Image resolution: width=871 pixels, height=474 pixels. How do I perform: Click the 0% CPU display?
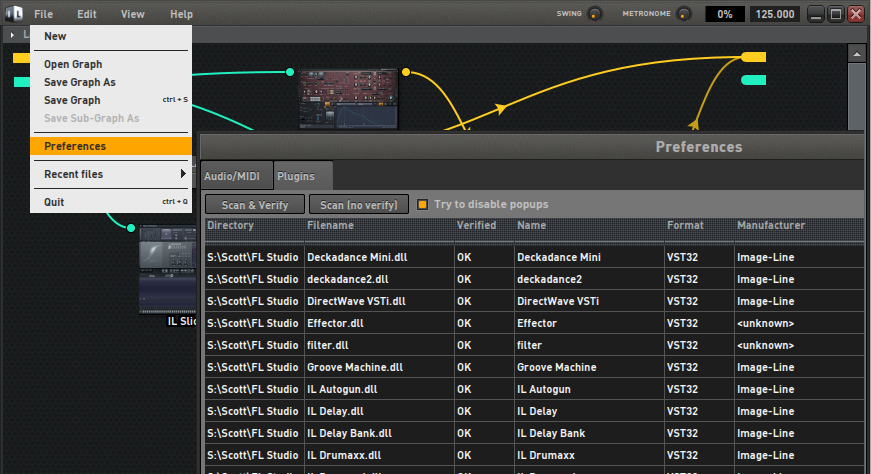pos(724,14)
